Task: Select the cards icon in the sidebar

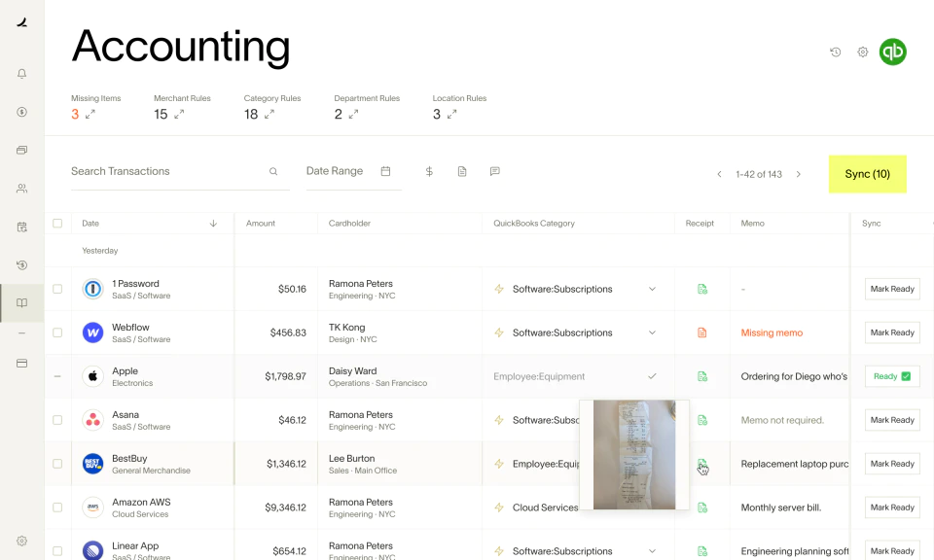Action: (21, 150)
